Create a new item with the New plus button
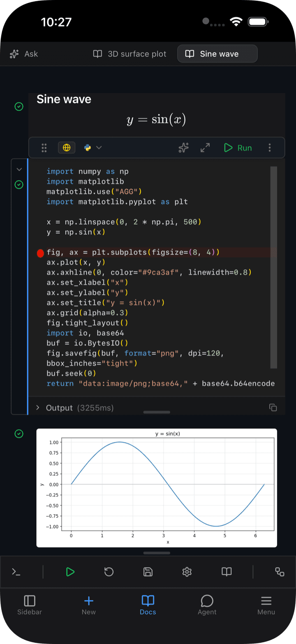Viewport: 296px width, 644px height. (x=89, y=605)
